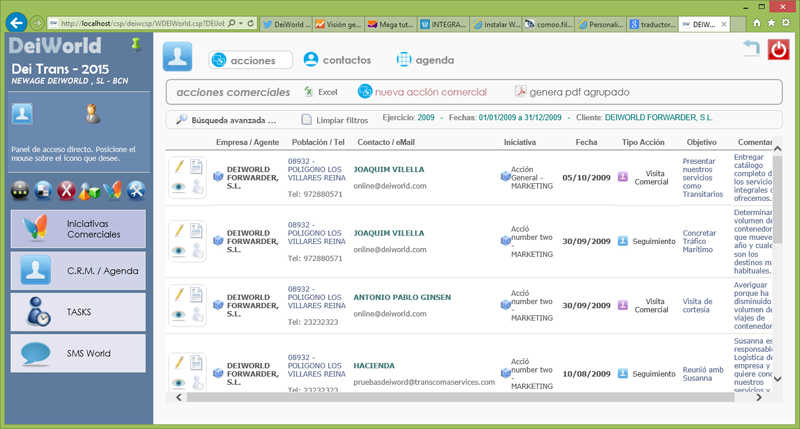The height and width of the screenshot is (429, 800).
Task: Open Búsqueda avanzada search
Action: tap(227, 120)
